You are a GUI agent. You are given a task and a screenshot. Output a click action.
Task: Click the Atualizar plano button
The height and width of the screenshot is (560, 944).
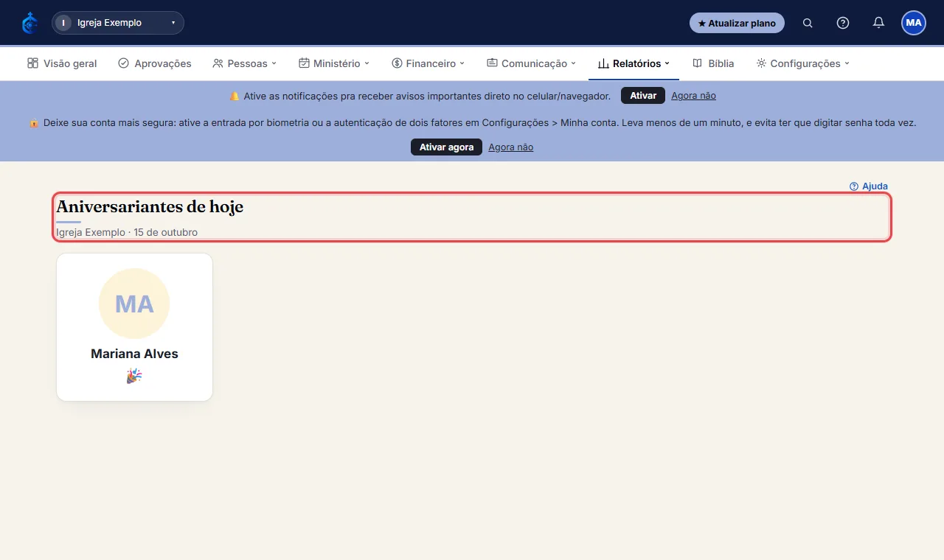tap(737, 23)
